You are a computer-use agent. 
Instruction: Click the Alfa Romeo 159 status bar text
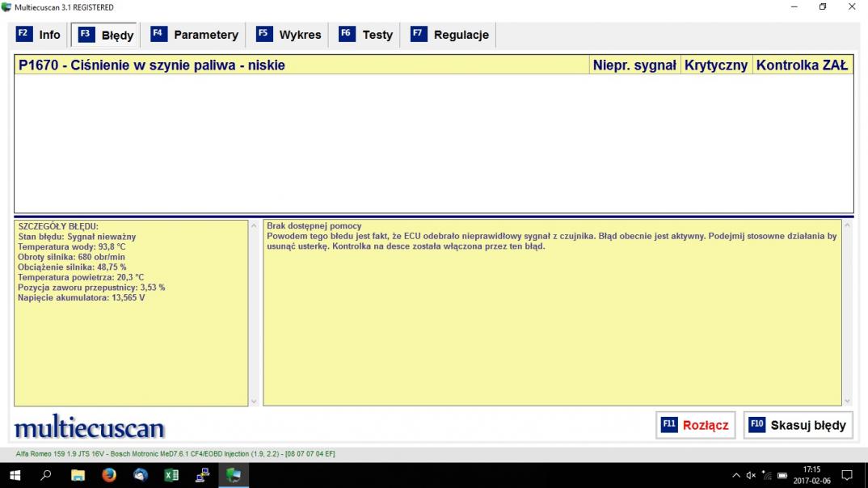(175, 454)
